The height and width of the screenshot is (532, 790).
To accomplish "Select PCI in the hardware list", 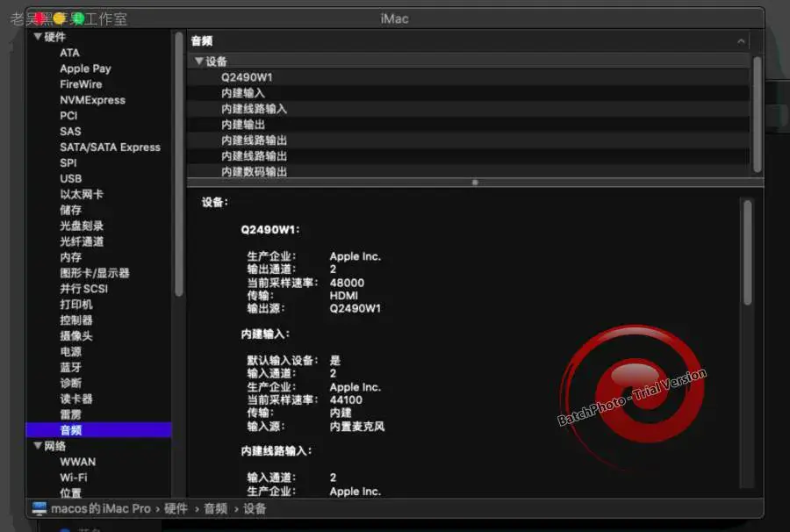I will tap(68, 115).
